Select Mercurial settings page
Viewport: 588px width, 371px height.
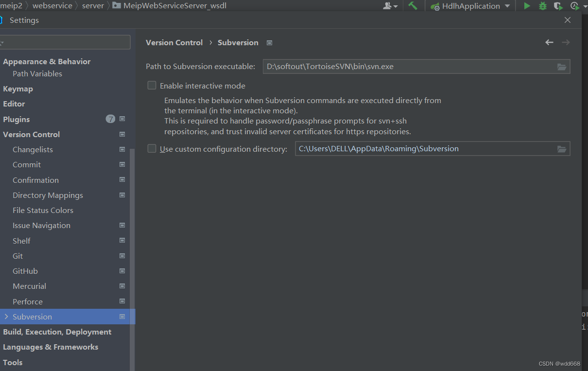(x=29, y=286)
